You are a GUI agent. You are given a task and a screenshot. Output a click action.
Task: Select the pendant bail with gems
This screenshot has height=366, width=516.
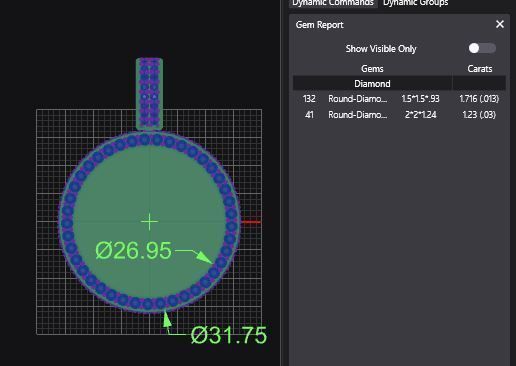point(149,94)
